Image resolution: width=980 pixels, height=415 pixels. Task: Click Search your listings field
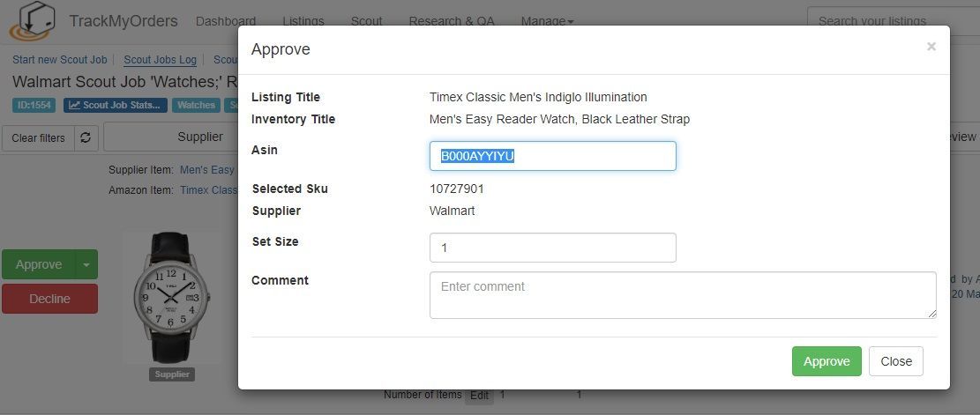point(894,21)
